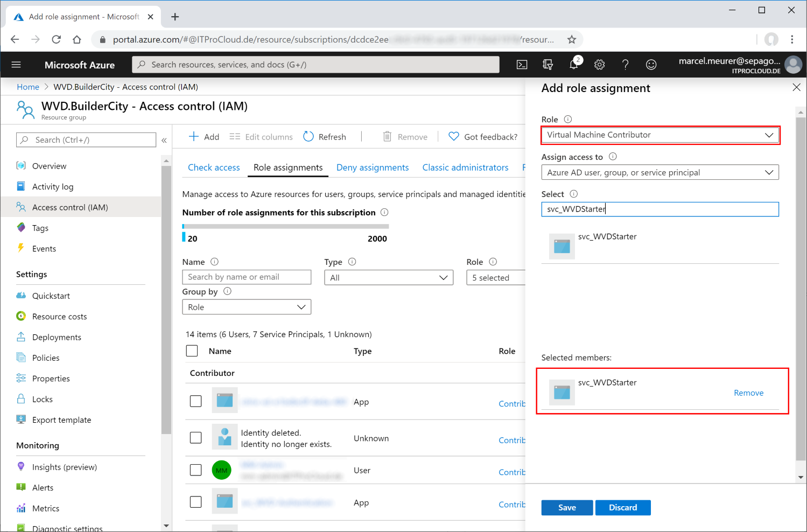
Task: Switch to Classic administrators tab
Action: coord(465,167)
